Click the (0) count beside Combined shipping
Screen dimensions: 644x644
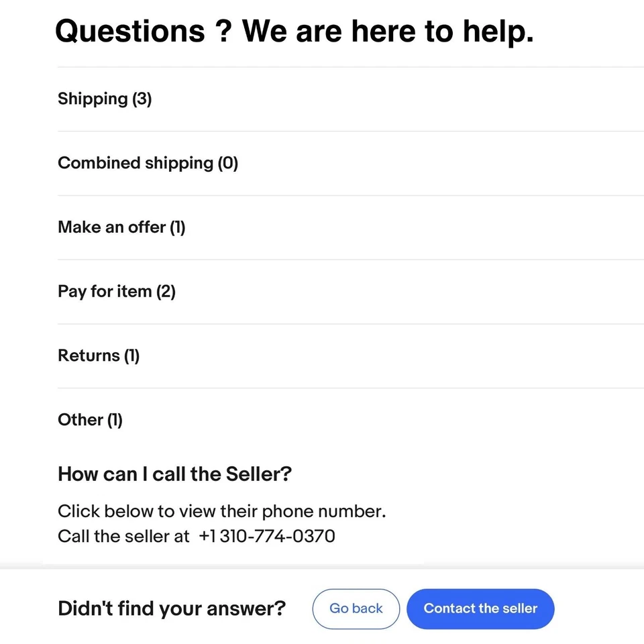(x=228, y=163)
